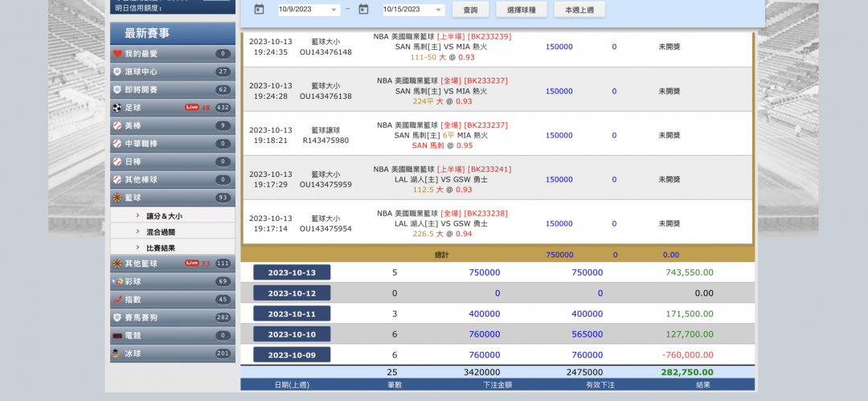The width and height of the screenshot is (868, 401).
Task: Click the shield icon beside 即將開賽
Action: pyautogui.click(x=117, y=90)
